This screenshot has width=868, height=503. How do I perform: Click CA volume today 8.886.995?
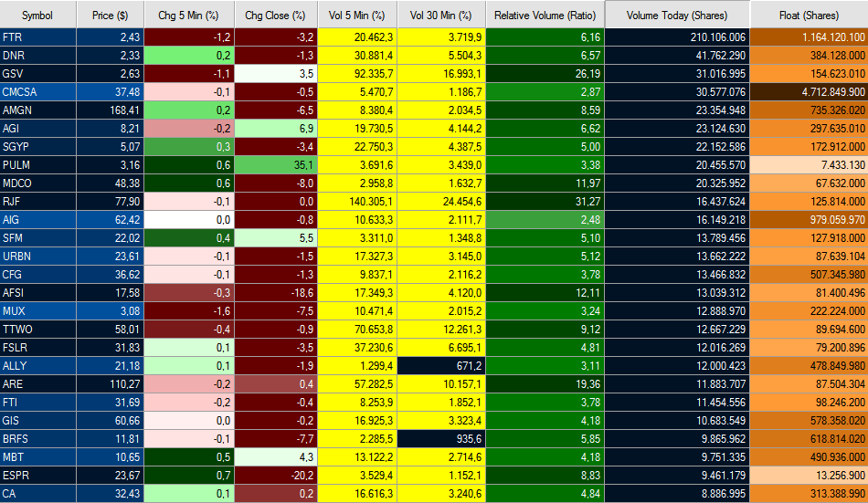pyautogui.click(x=678, y=494)
